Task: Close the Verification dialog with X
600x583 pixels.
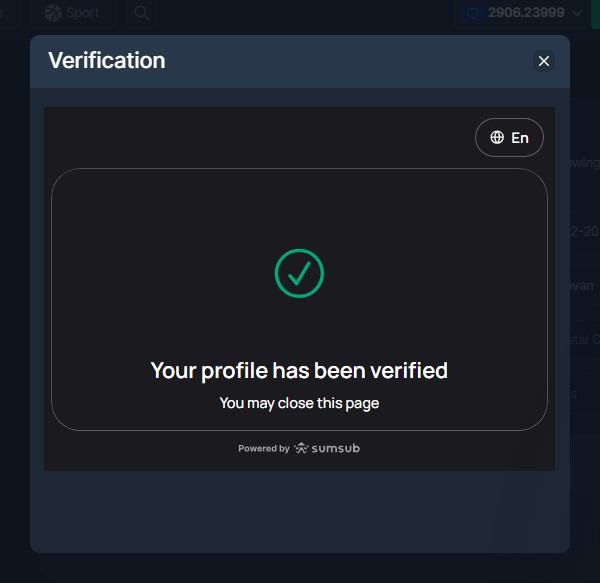Action: tap(543, 61)
